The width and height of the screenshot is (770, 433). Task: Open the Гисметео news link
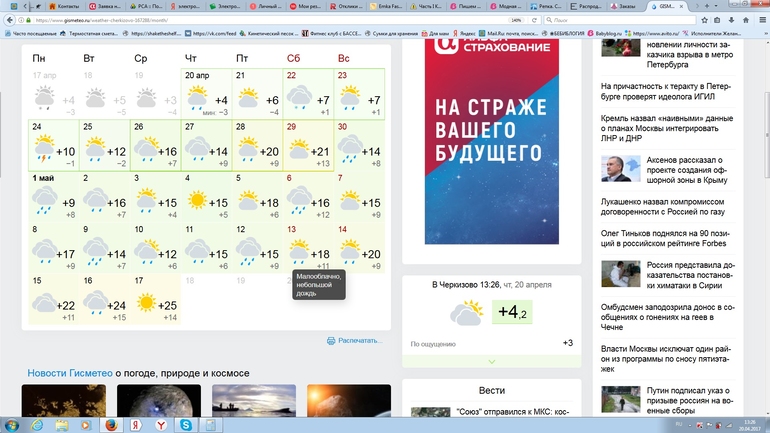70,373
